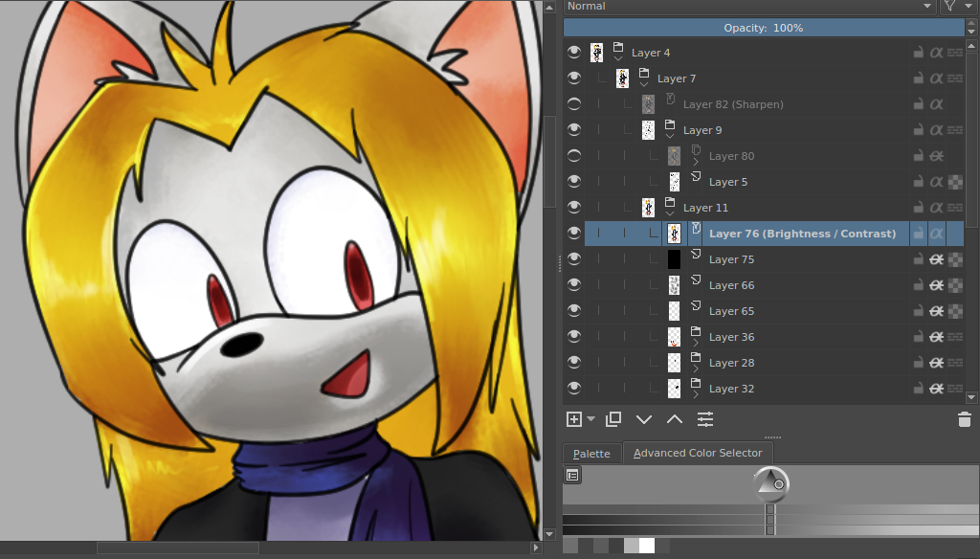Hide Layer 4 with its eye icon
The image size is (980, 559).
pos(574,53)
